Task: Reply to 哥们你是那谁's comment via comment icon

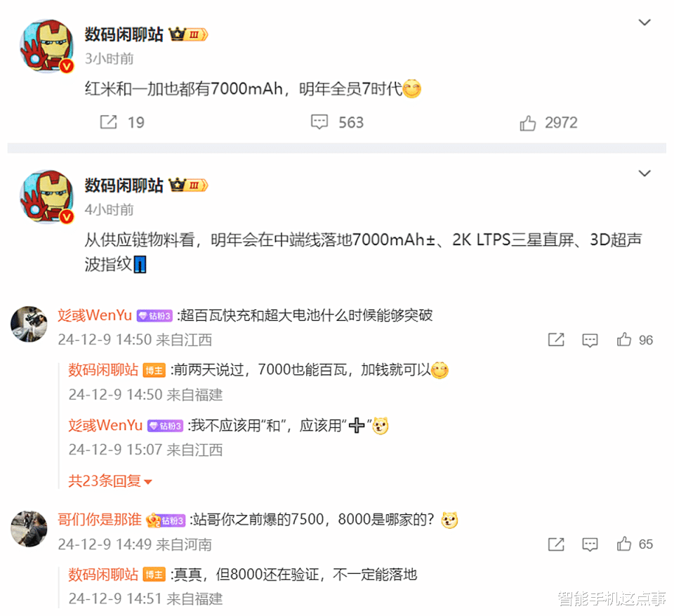Action: pos(590,544)
